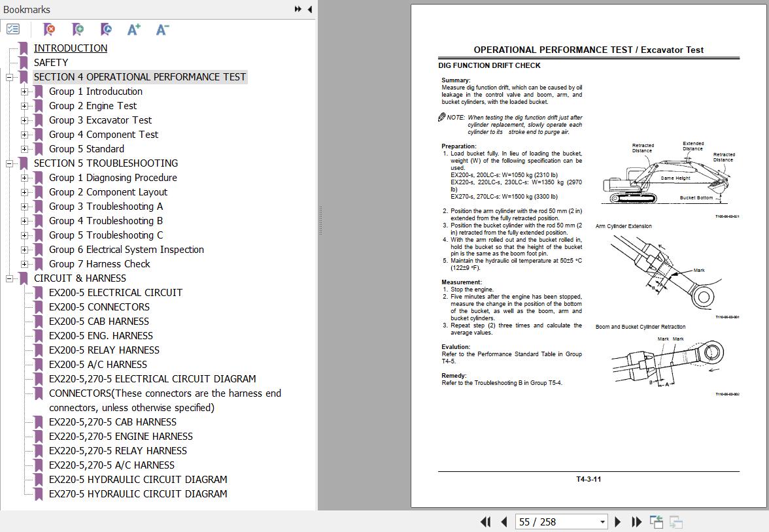The image size is (769, 532).
Task: Click the greyed window icon at far right of navigation bar
Action: (676, 522)
